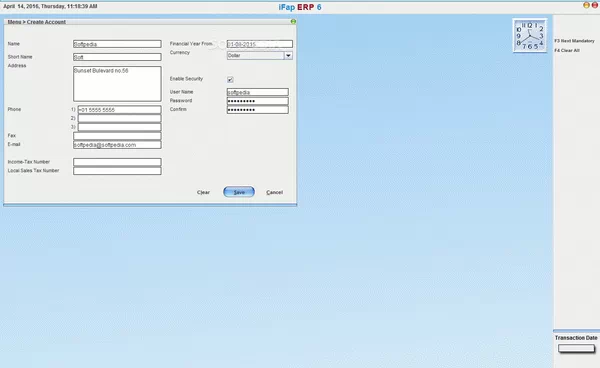Click the iFap ERP 6 title text
The image size is (600, 368).
click(300, 7)
